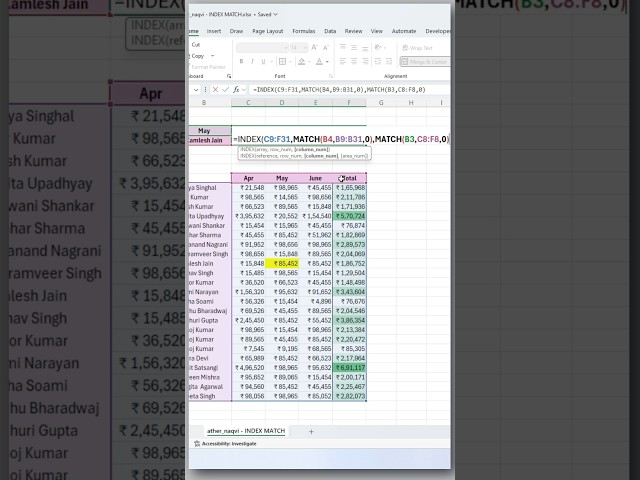Click the ₹ 5,70,724 total cell
Viewport: 640px width, 480px height.
coord(350,216)
